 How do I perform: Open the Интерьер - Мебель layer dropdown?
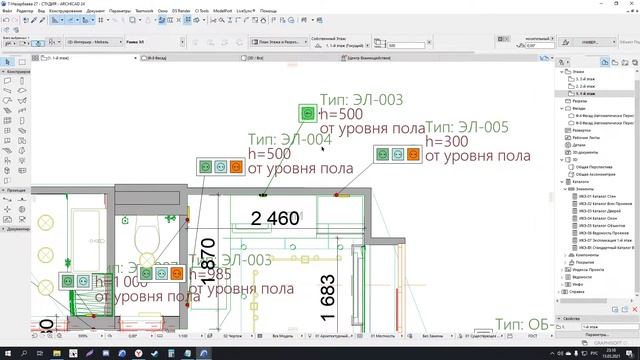coord(94,42)
